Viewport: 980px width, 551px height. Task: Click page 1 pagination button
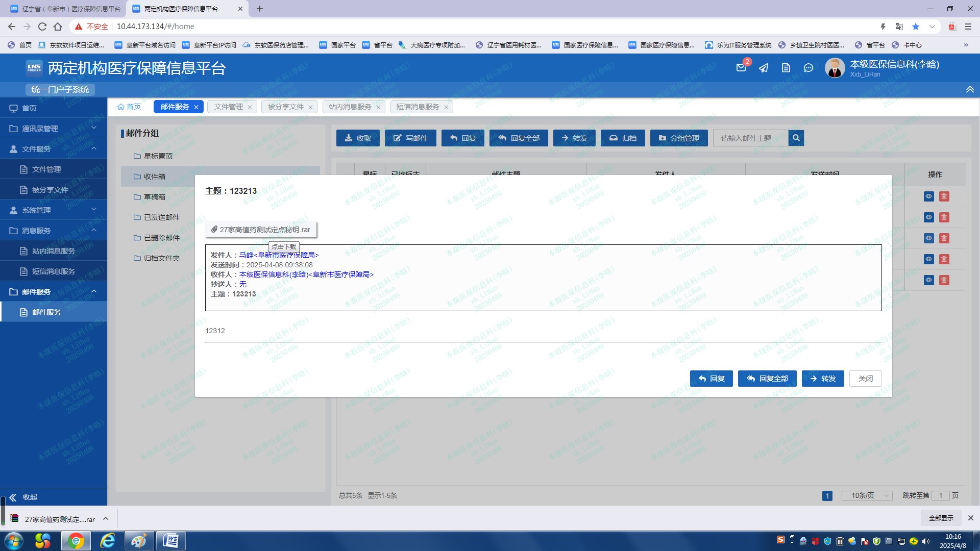click(827, 496)
